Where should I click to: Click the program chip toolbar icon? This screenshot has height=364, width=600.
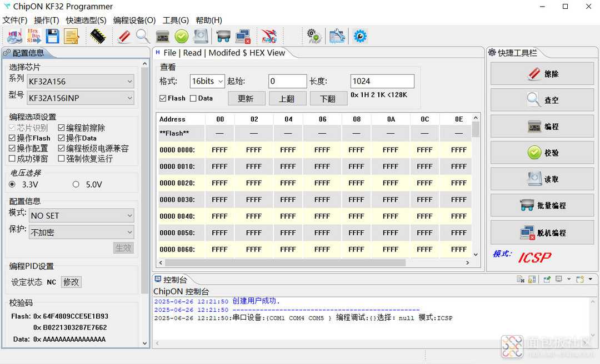[x=163, y=37]
